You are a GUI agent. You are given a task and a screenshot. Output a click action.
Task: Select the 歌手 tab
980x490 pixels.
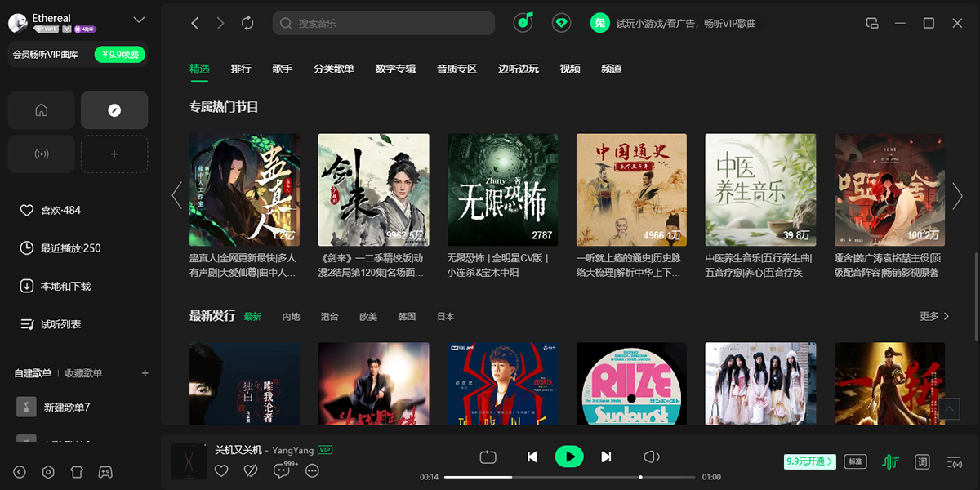(x=283, y=69)
